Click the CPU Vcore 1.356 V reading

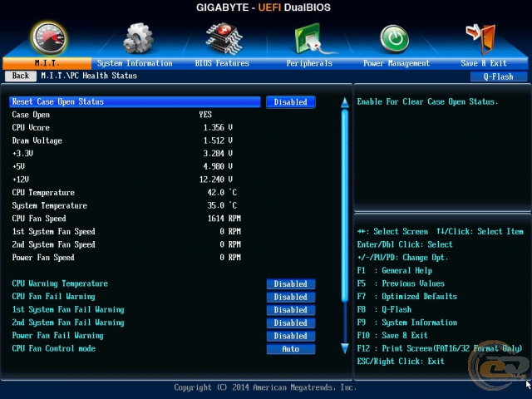pos(218,127)
